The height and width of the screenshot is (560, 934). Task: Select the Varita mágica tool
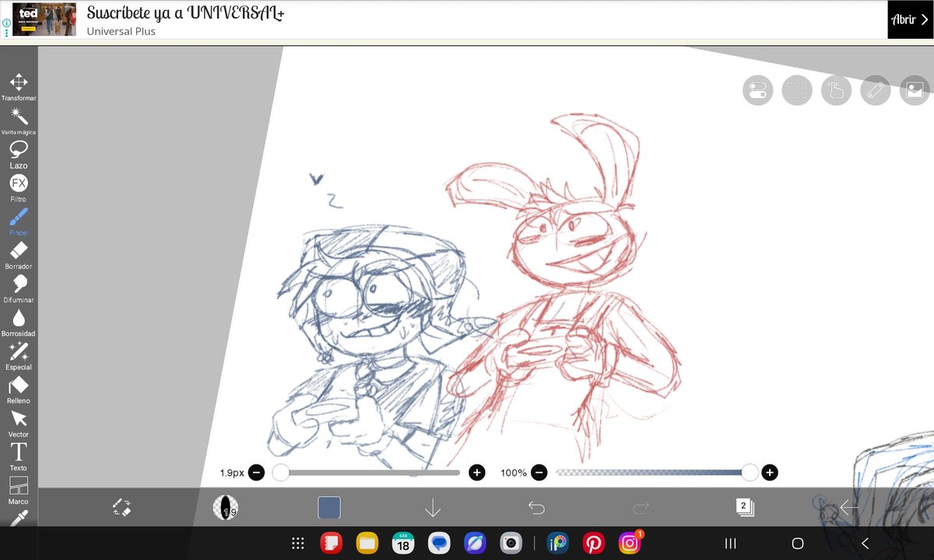(x=19, y=121)
